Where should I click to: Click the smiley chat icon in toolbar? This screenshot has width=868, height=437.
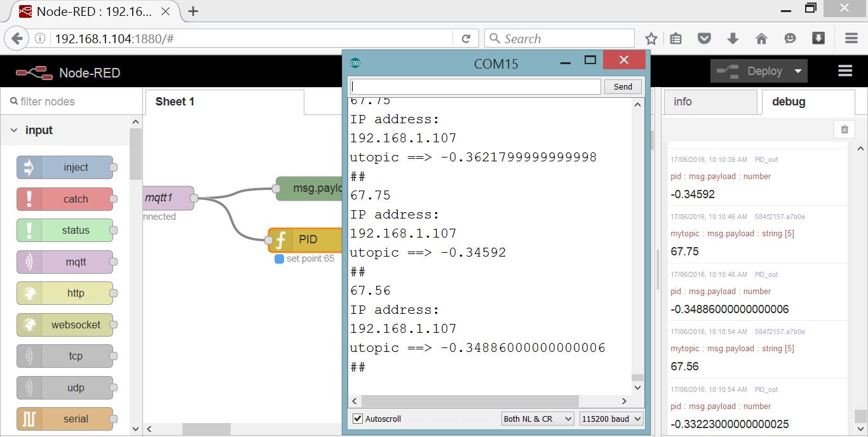click(790, 39)
